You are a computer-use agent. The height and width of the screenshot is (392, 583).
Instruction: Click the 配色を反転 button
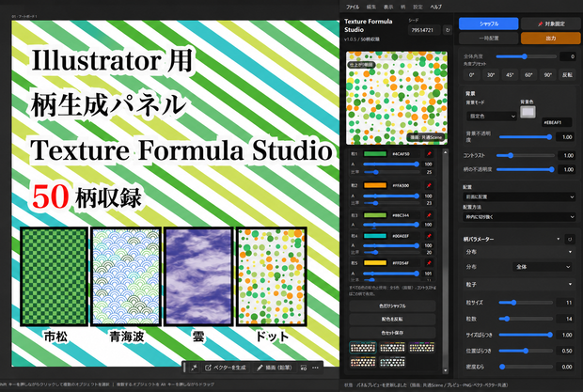(392, 320)
